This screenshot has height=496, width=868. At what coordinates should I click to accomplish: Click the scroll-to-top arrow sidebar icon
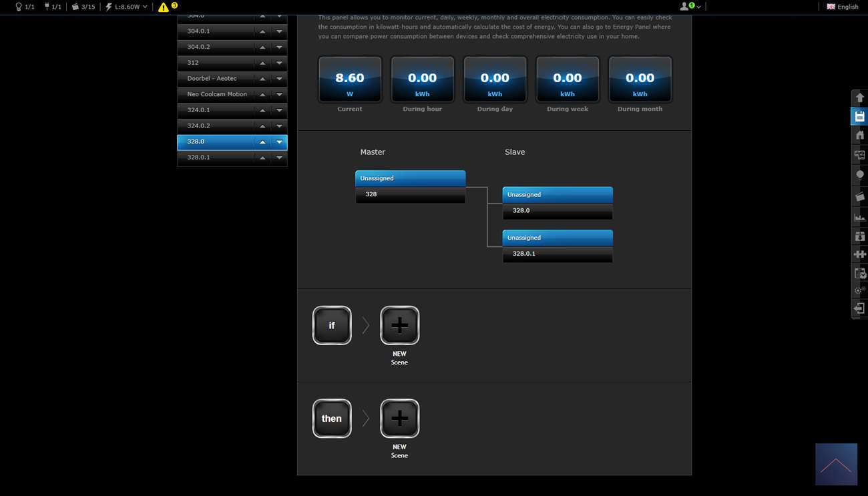pyautogui.click(x=859, y=98)
